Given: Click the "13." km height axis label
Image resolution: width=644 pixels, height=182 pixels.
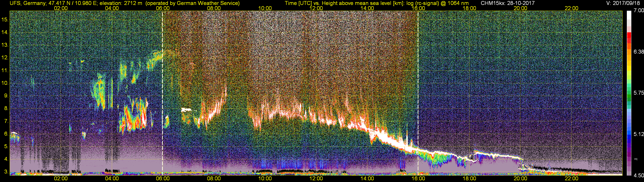Looking at the screenshot, I should 5,45.
